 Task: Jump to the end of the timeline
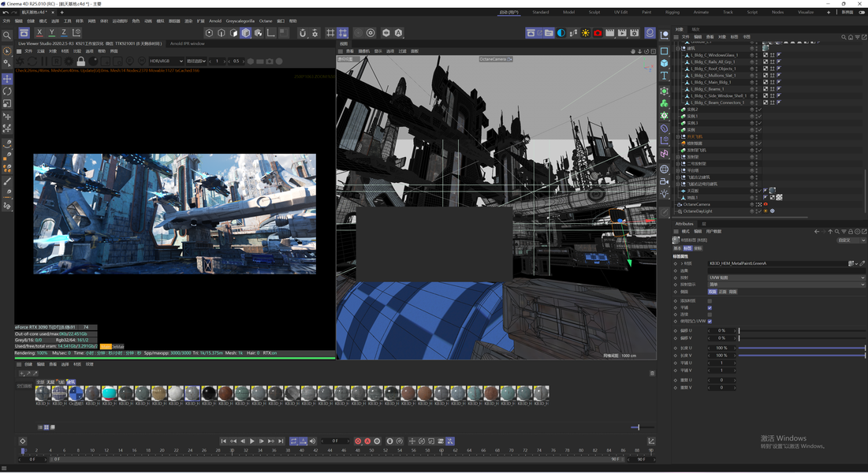point(281,441)
